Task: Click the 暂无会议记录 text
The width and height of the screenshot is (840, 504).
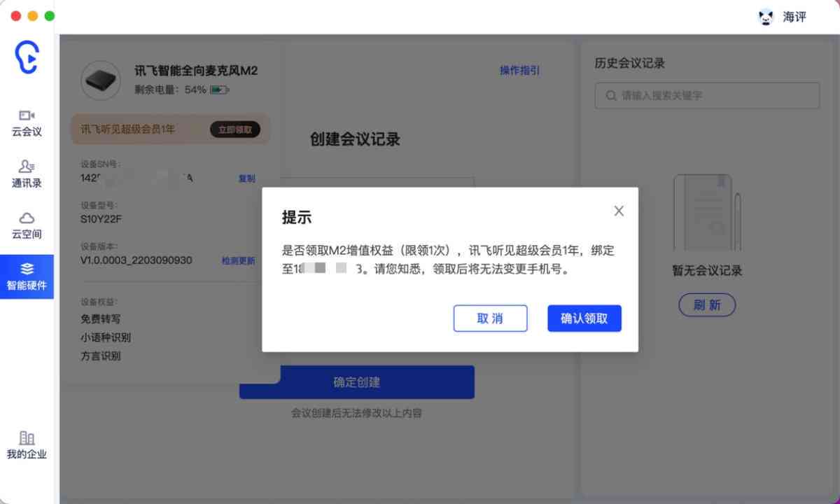Action: (x=707, y=271)
